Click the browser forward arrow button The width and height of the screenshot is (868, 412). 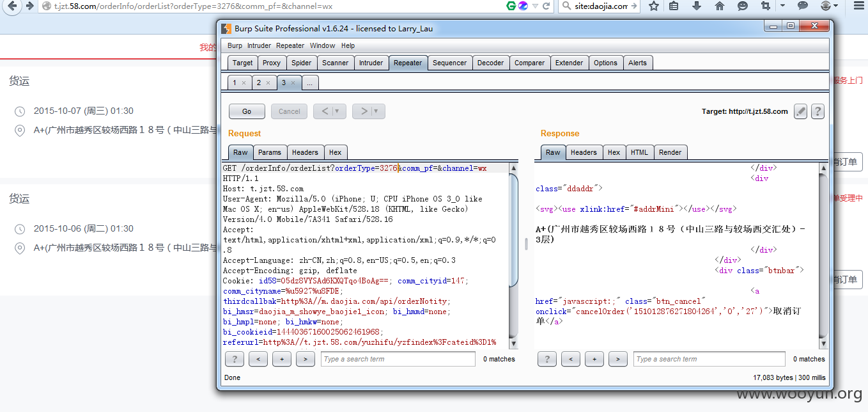tap(29, 6)
